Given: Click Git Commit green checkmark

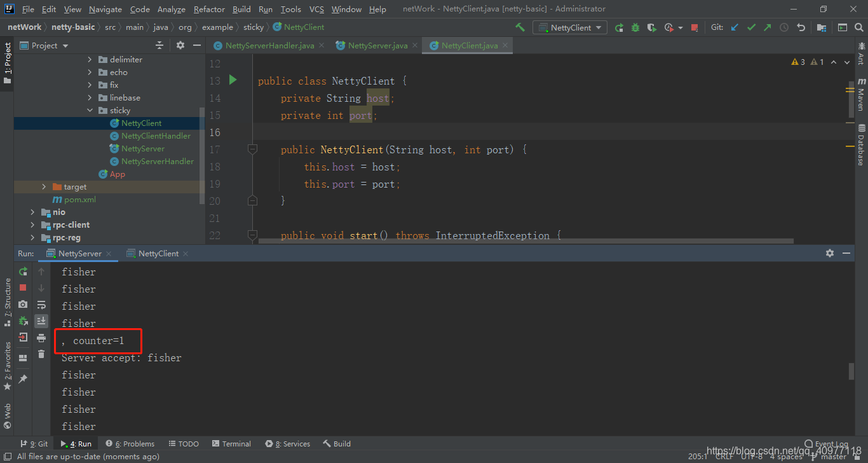Looking at the screenshot, I should tap(752, 27).
